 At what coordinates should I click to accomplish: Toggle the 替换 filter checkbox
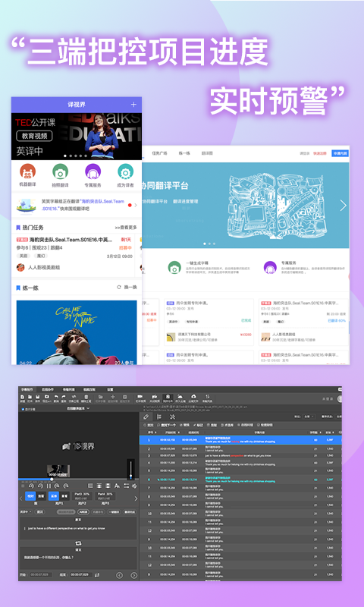pyautogui.click(x=180, y=425)
